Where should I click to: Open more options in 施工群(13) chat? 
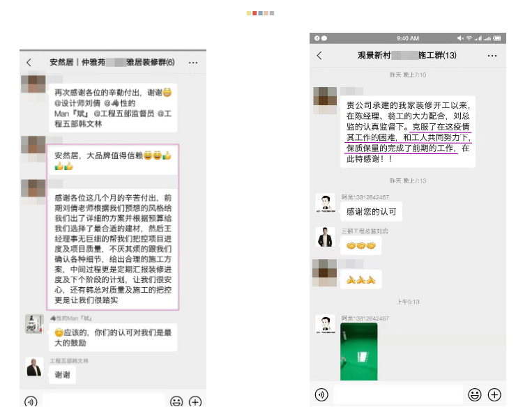pyautogui.click(x=492, y=56)
